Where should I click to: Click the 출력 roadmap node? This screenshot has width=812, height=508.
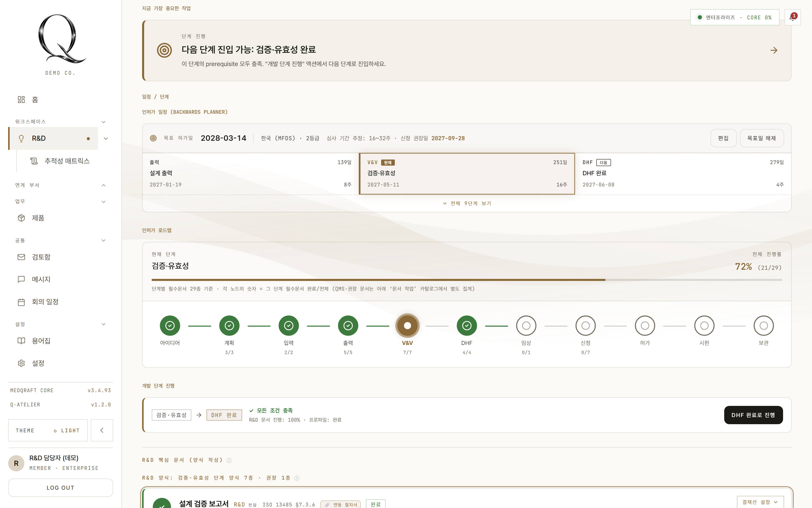[x=348, y=326]
